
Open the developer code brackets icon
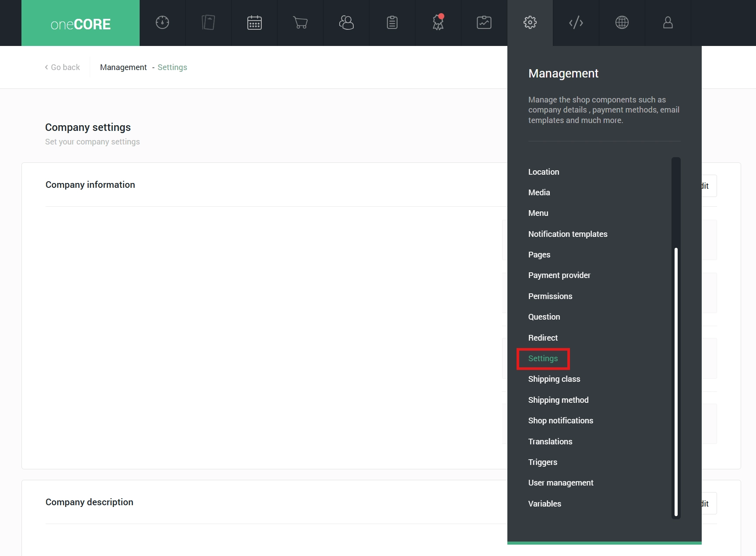pyautogui.click(x=576, y=23)
